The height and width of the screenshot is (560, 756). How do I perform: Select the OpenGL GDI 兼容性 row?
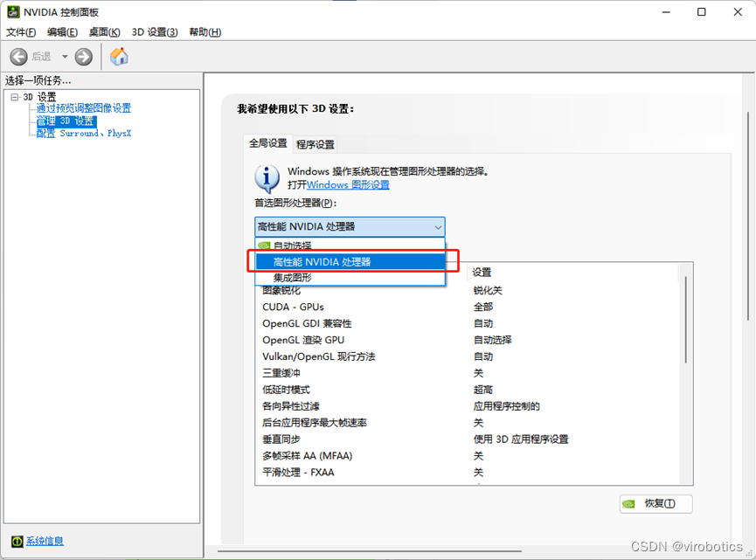tap(467, 323)
